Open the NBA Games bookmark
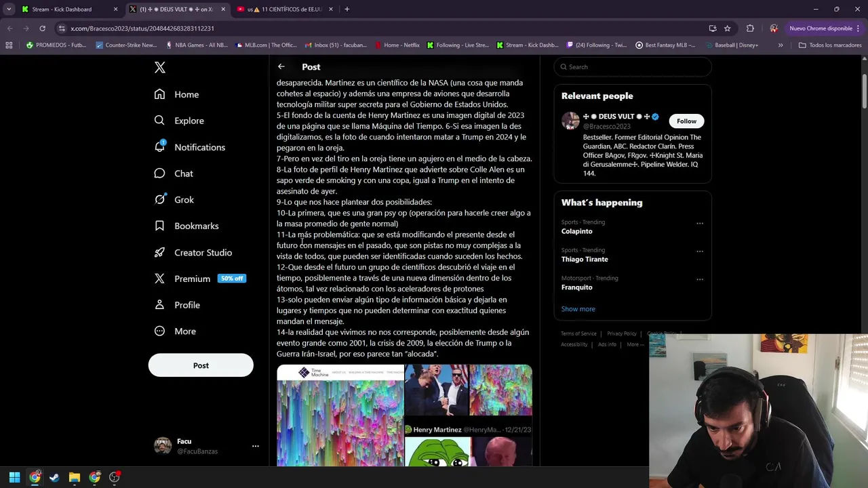Viewport: 868px width, 488px height. 197,45
